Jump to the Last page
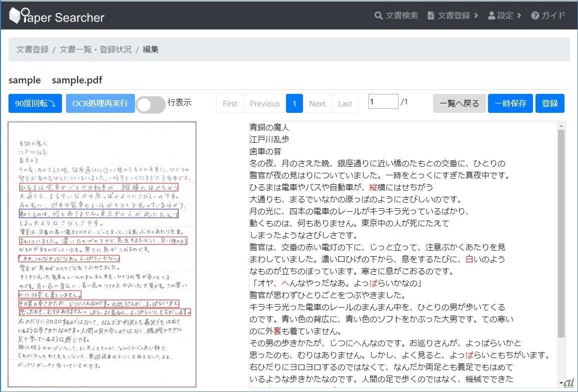Image resolution: width=578 pixels, height=392 pixels. pyautogui.click(x=345, y=103)
